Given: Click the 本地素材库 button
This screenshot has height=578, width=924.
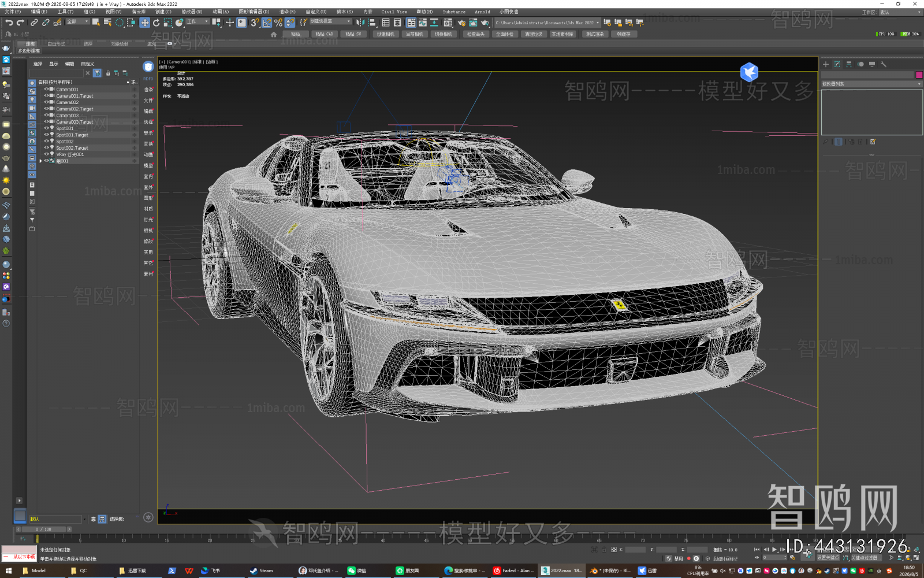Looking at the screenshot, I should [562, 34].
